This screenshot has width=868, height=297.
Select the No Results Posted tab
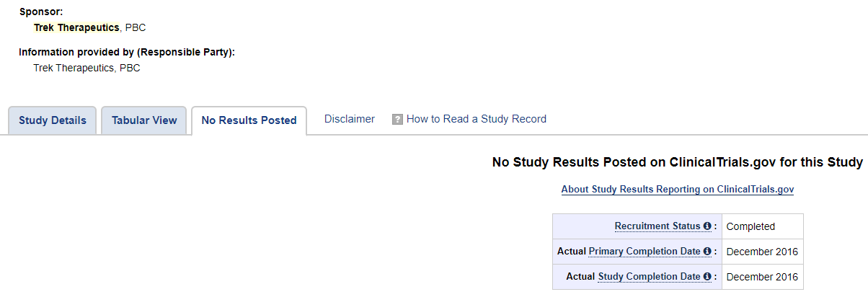tap(249, 120)
